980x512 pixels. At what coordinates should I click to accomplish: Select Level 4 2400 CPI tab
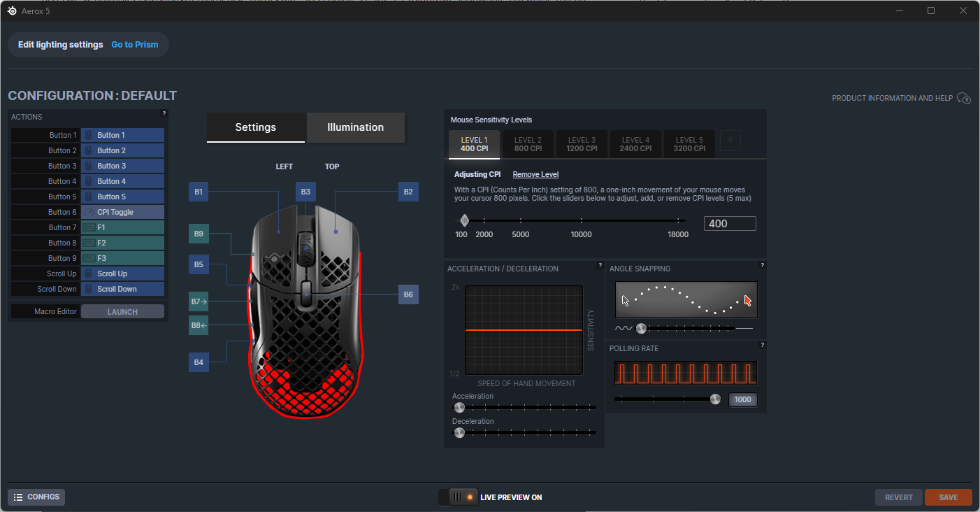635,144
